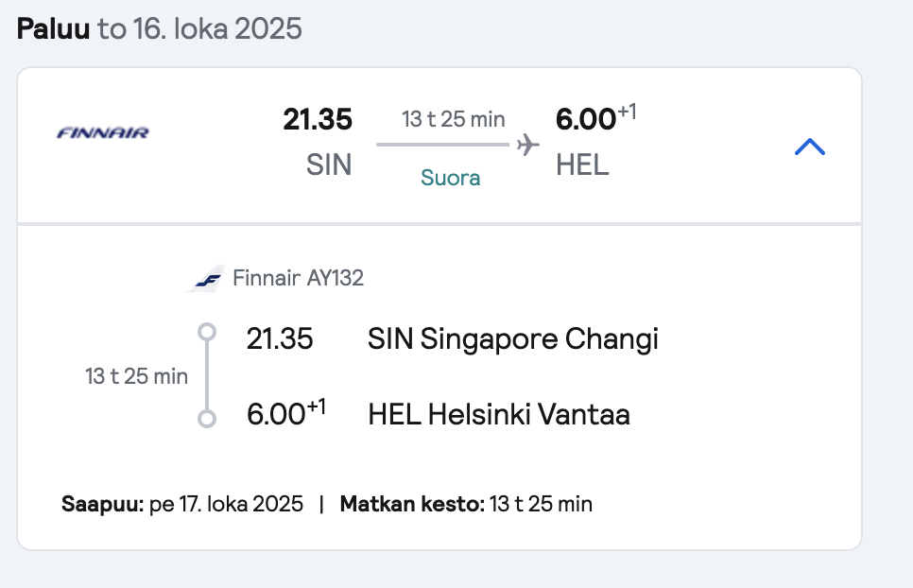The width and height of the screenshot is (913, 588).
Task: Click the HEL airport code in summary
Action: click(x=582, y=164)
